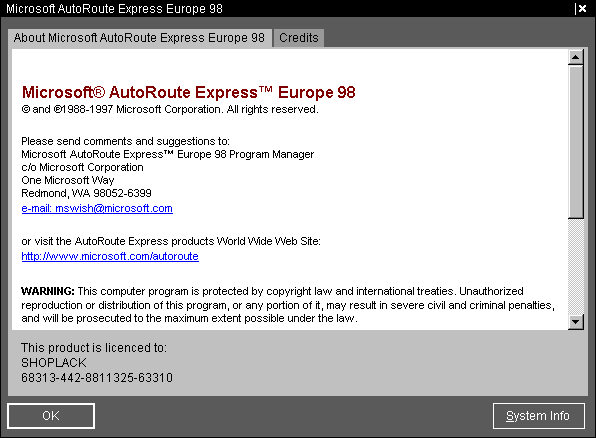Screen dimensions: 596x438
Task: Click the Redmond, WA 98052-6399 address line
Action: pos(86,193)
